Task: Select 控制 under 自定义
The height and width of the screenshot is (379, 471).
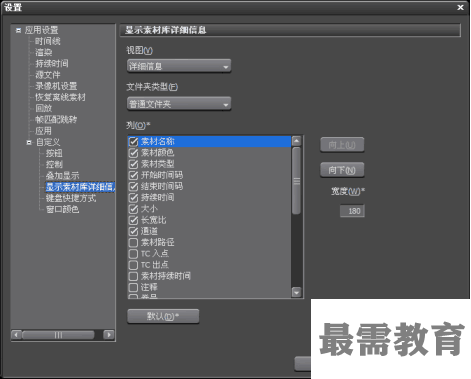Action: pos(54,164)
